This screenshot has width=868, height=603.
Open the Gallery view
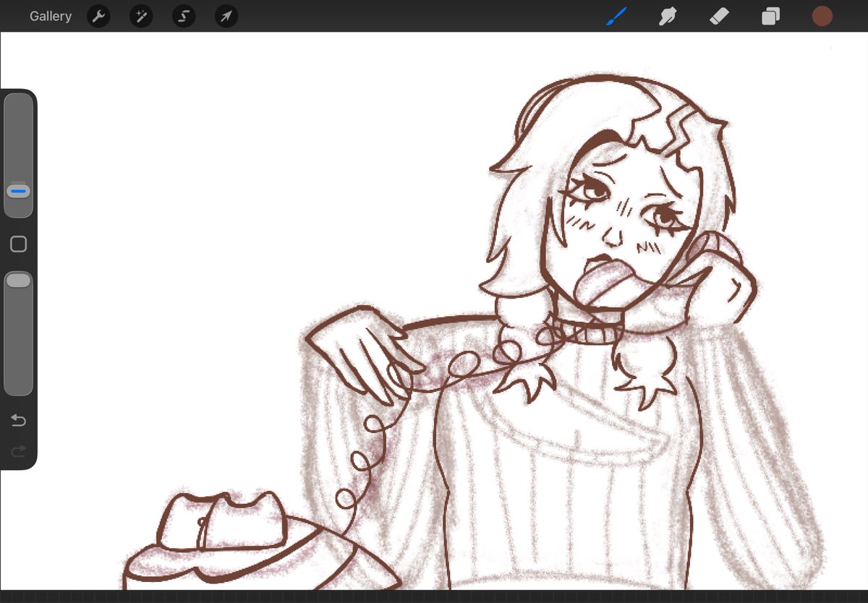(51, 16)
